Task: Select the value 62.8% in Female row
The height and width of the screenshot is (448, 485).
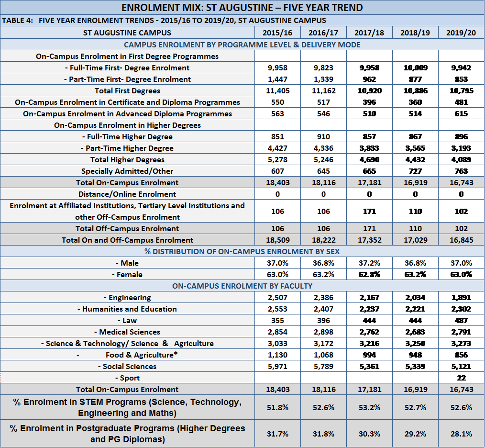Action: pos(369,274)
